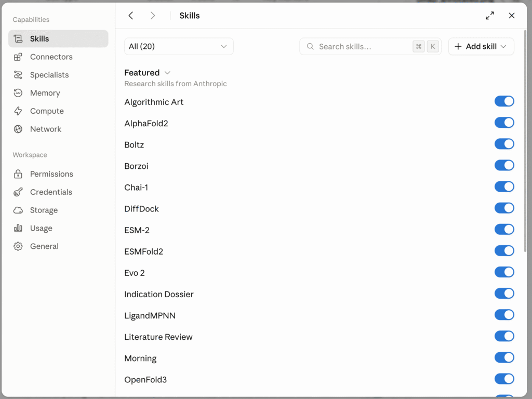Viewport: 532px width, 399px height.
Task: Click the Compute lightning bolt icon
Action: point(18,111)
